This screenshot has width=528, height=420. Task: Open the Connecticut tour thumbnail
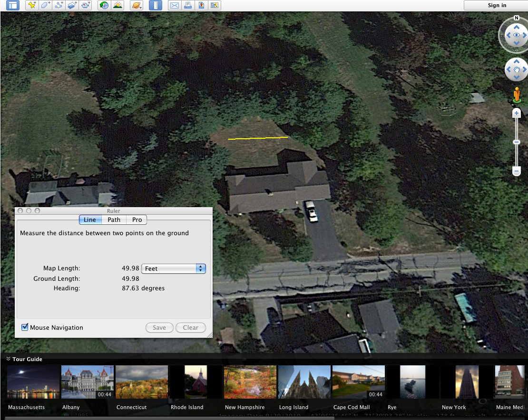(x=142, y=382)
